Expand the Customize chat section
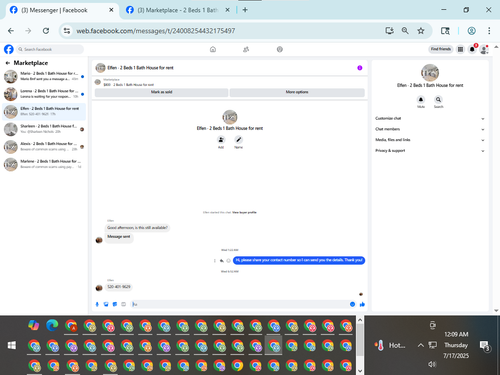Screen dimensions: 500x375 pyautogui.click(x=430, y=118)
